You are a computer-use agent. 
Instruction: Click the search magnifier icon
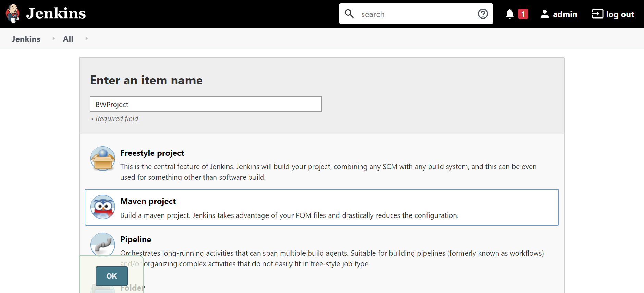pos(349,14)
